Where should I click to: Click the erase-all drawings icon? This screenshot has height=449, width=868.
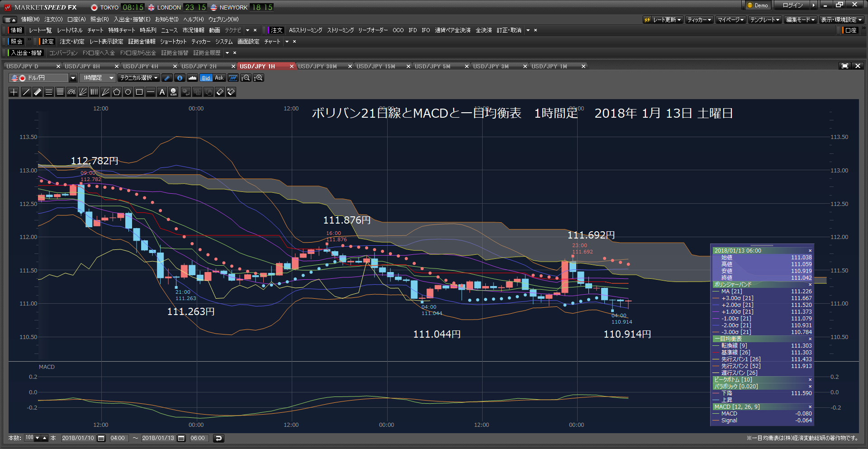pos(231,92)
